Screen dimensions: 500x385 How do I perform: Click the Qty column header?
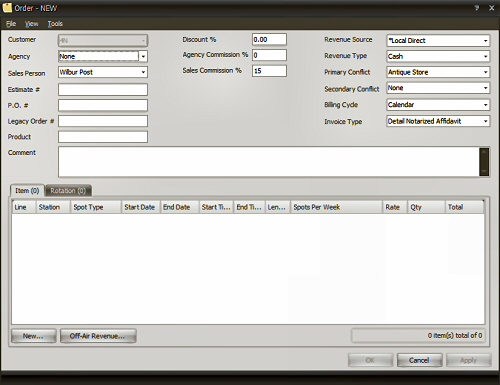[426, 207]
